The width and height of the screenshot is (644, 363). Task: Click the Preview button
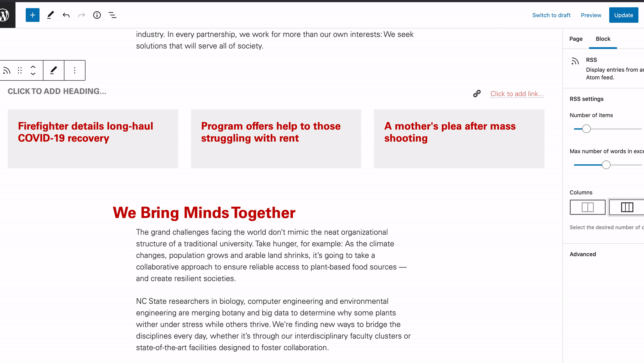(591, 15)
